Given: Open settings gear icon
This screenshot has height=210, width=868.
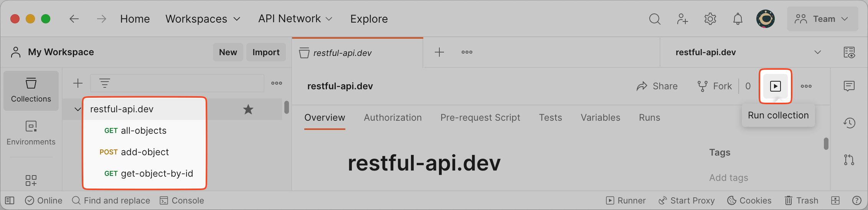Looking at the screenshot, I should tap(710, 19).
